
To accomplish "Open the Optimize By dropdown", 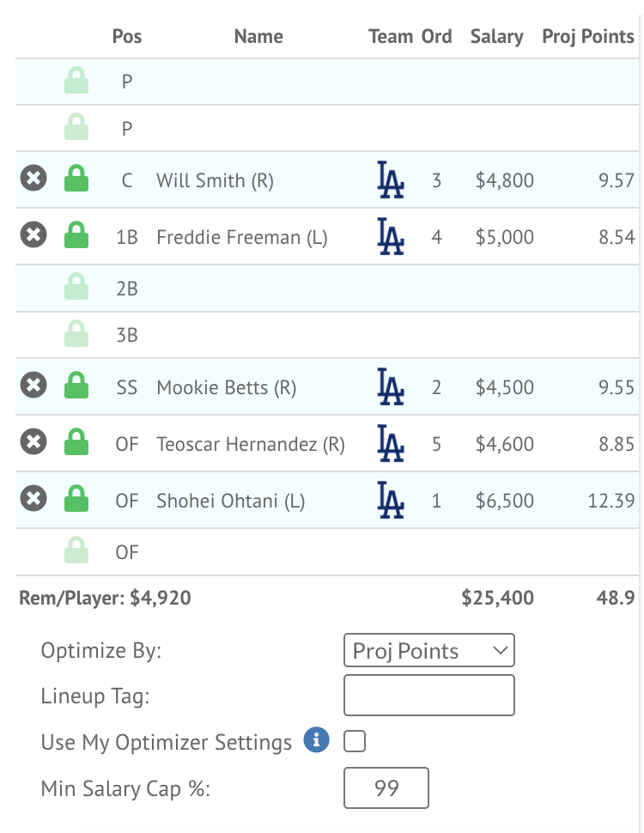I will pos(428,650).
